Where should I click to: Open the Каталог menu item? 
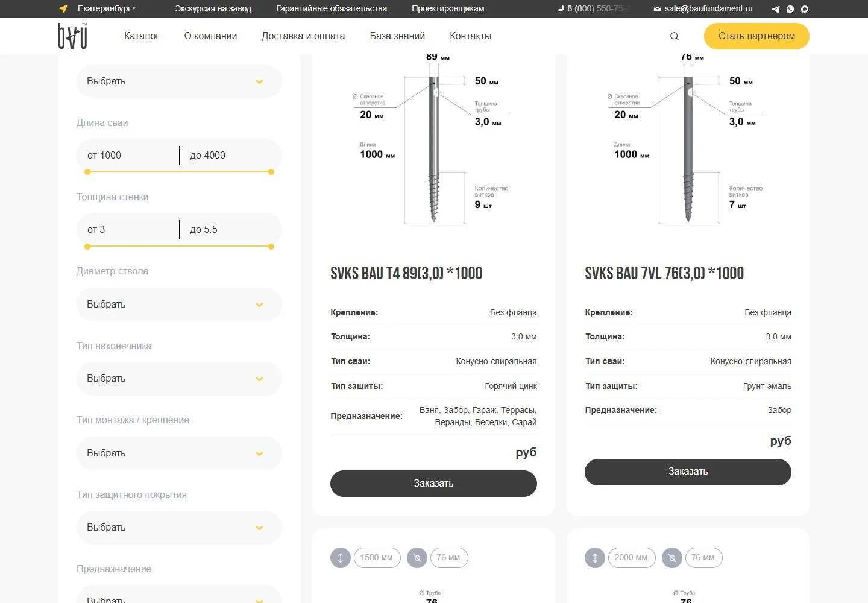(142, 36)
